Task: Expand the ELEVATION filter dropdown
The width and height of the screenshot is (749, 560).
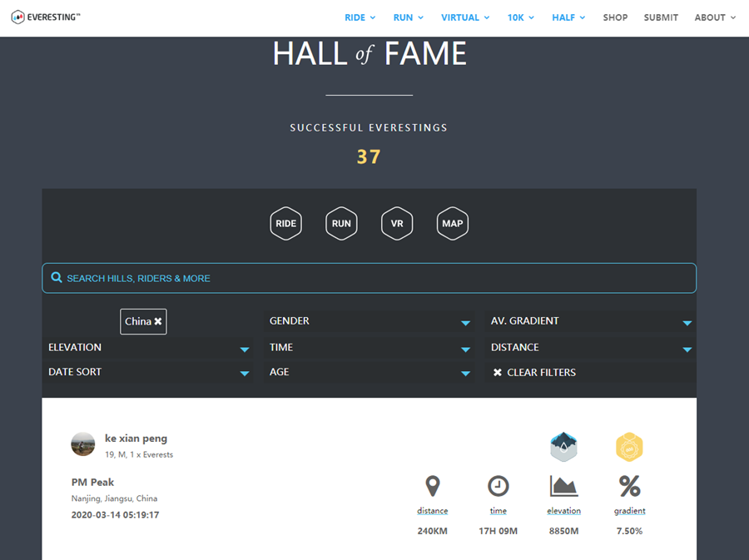Action: [147, 348]
